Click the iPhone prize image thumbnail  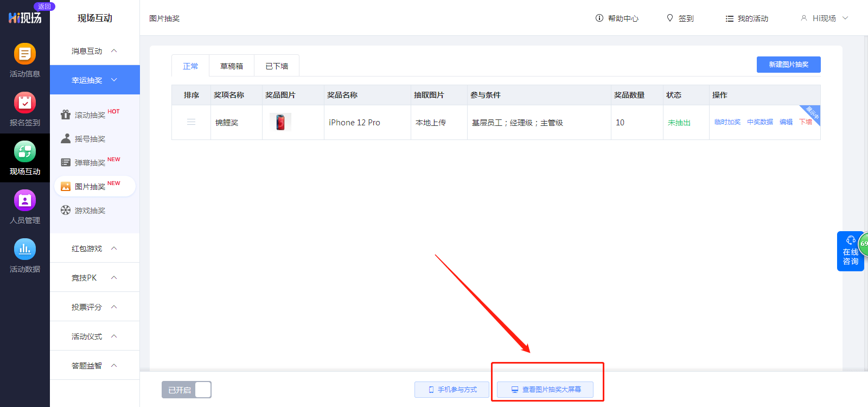pos(280,122)
